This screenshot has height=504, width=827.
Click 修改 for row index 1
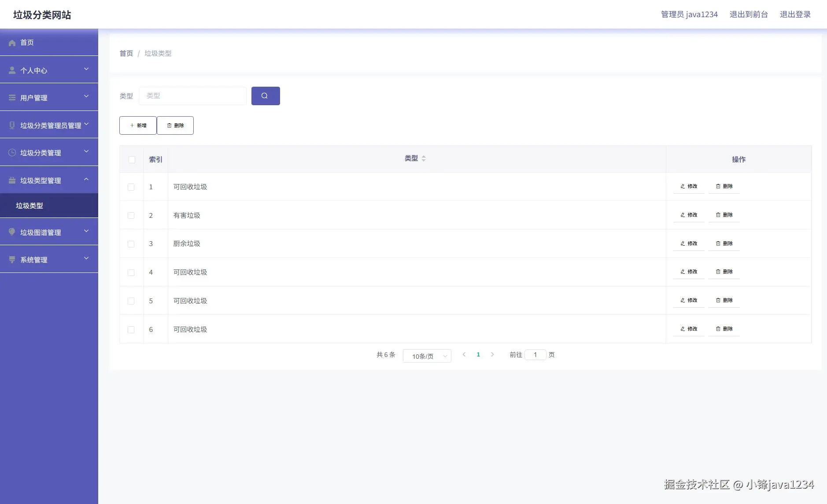pos(689,186)
